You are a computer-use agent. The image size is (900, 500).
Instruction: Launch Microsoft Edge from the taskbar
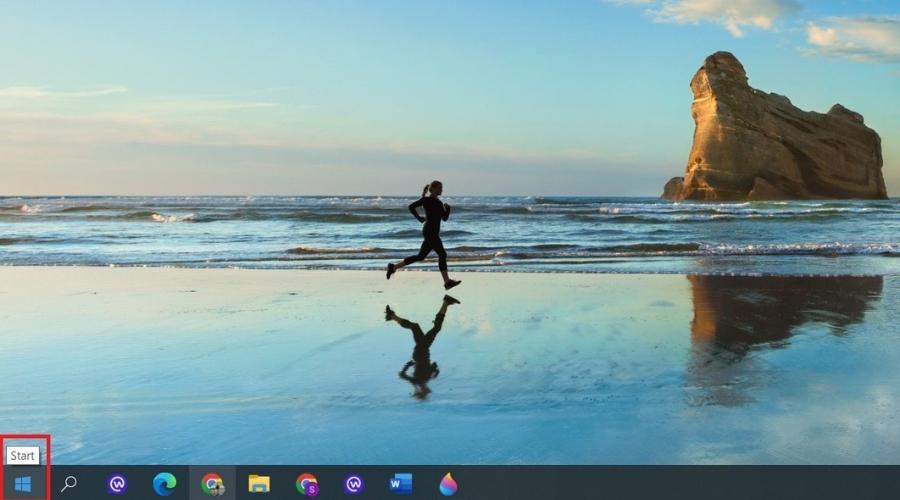(165, 484)
